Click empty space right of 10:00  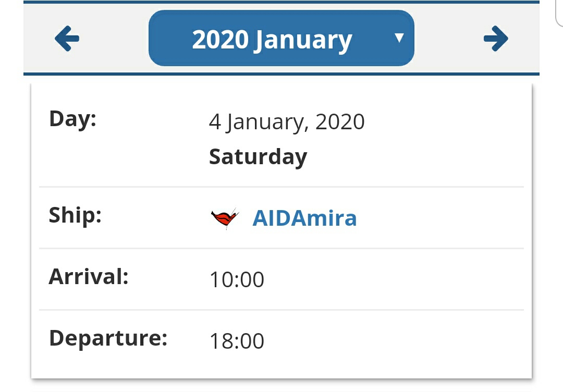391,280
